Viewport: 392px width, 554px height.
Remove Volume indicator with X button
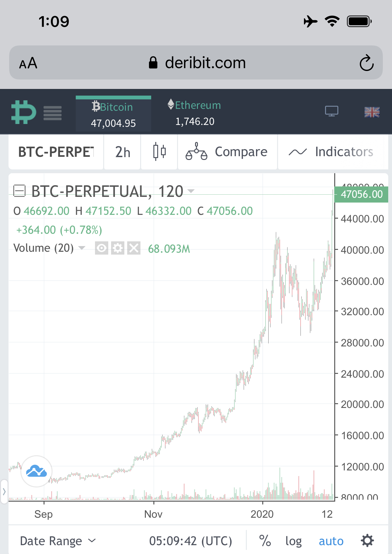click(134, 248)
